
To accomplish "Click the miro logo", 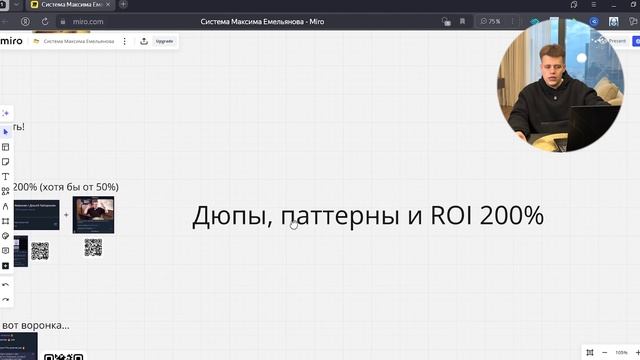I will coord(11,41).
